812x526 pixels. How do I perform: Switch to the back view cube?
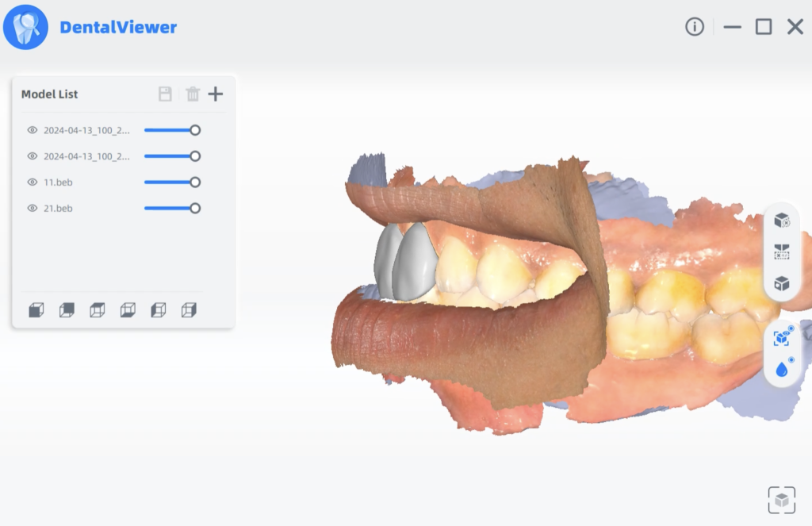point(67,310)
